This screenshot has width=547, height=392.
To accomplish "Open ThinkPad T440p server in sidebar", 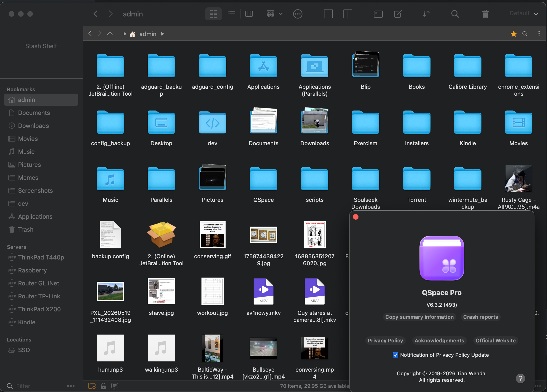I will pos(41,257).
